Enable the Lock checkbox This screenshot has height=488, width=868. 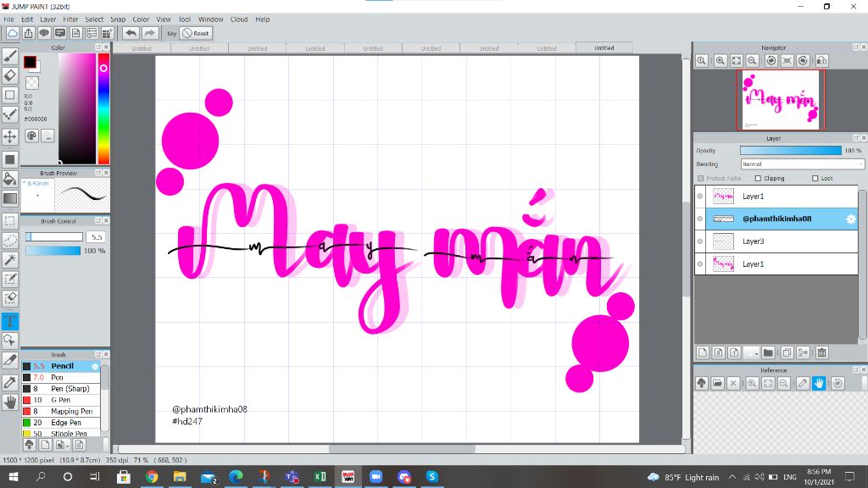point(815,178)
